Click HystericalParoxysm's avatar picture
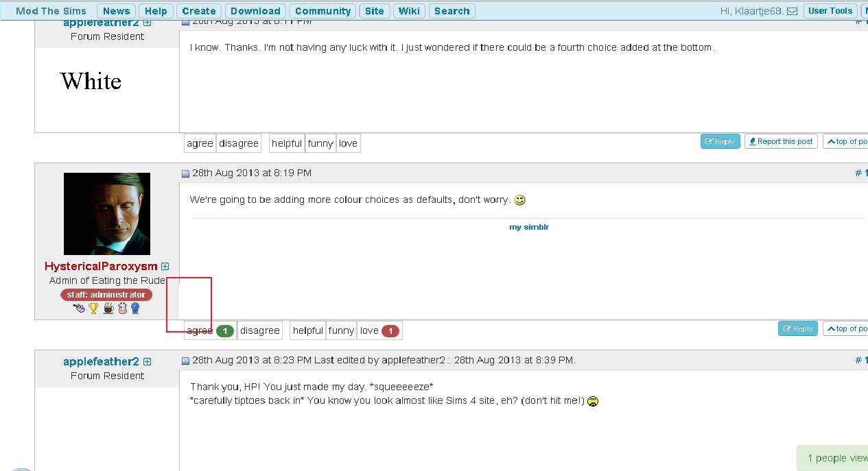The image size is (868, 471). point(107,214)
